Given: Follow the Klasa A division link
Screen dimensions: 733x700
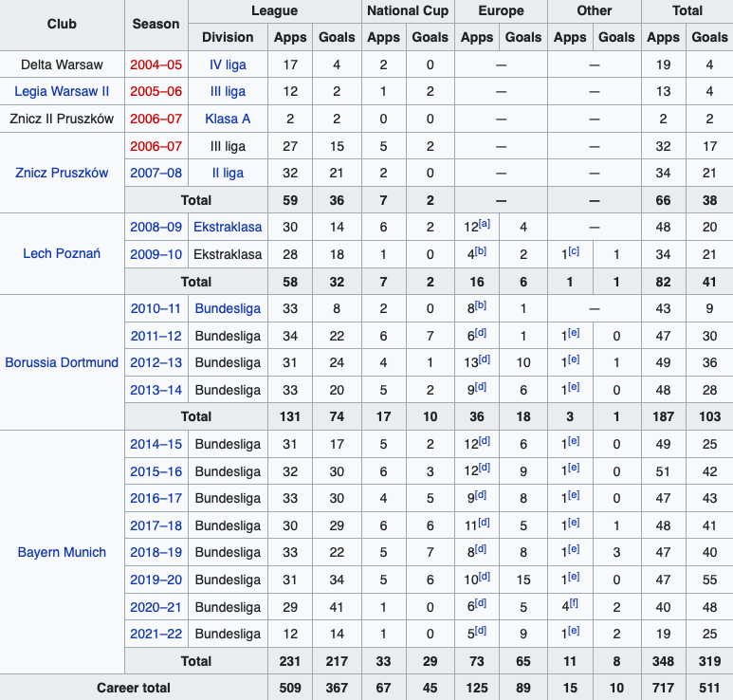Looking at the screenshot, I should 228,119.
